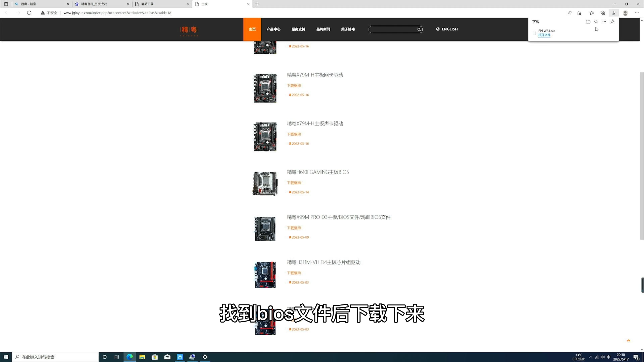Viewport: 644px width, 362px height.
Task: Click site search magnifier icon
Action: [x=419, y=29]
